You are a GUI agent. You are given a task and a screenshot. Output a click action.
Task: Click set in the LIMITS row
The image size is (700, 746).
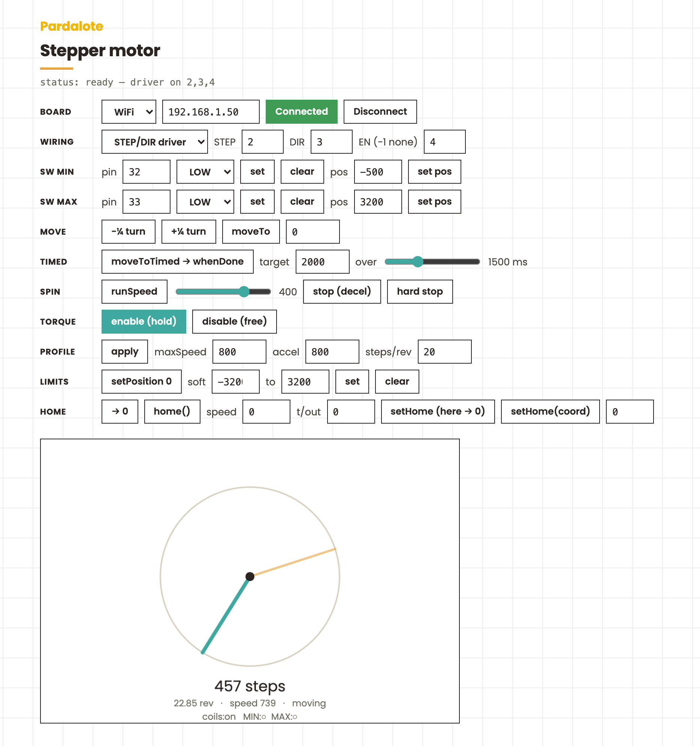pyautogui.click(x=352, y=382)
